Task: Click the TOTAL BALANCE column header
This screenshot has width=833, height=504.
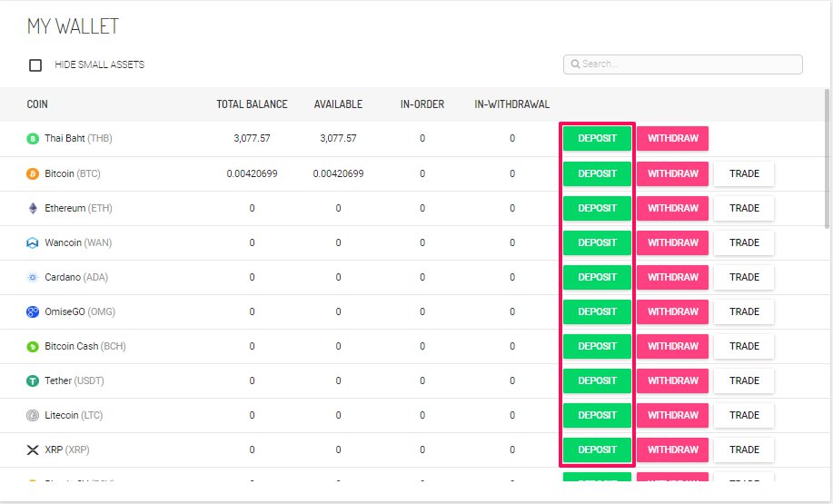Action: click(x=252, y=104)
